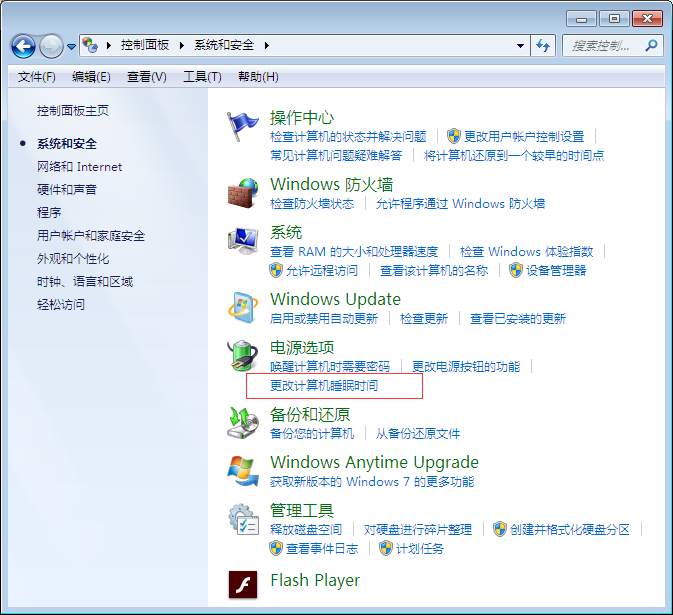The width and height of the screenshot is (673, 615).
Task: Select 网络和 Internet in sidebar
Action: 79,167
